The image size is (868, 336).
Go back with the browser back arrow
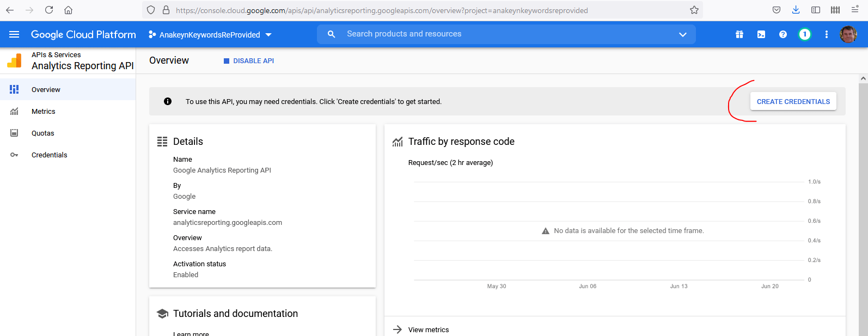click(x=10, y=10)
